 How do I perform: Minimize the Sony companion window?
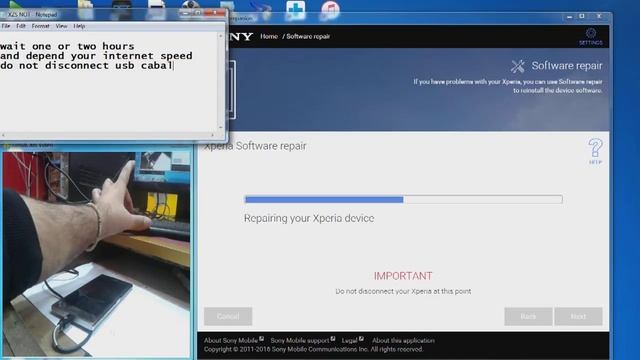(569, 17)
